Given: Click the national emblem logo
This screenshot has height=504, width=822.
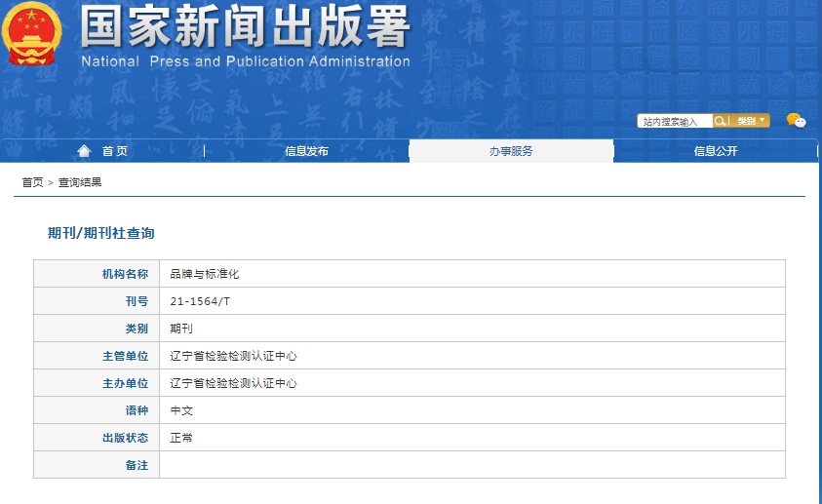Looking at the screenshot, I should (x=32, y=37).
